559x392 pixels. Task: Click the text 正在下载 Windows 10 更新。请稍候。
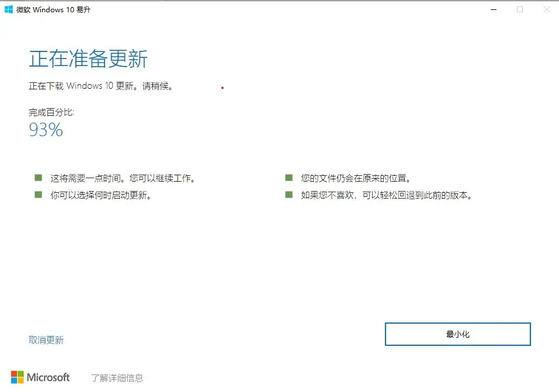click(101, 86)
